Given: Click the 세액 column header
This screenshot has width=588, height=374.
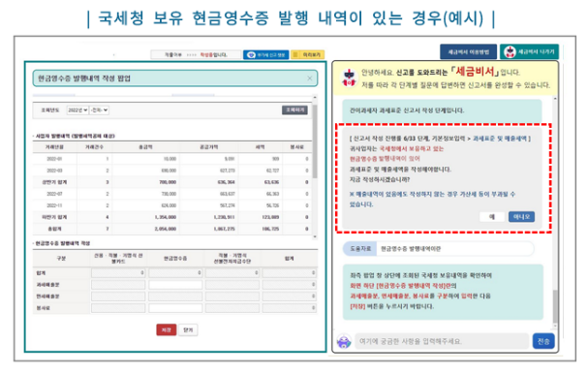Looking at the screenshot, I should click(261, 147).
